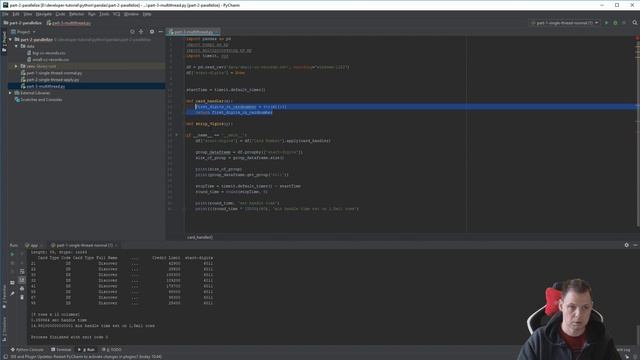Close the part-3-multithread.py editor tab
Viewport: 640px width, 360px height.
pyautogui.click(x=217, y=32)
